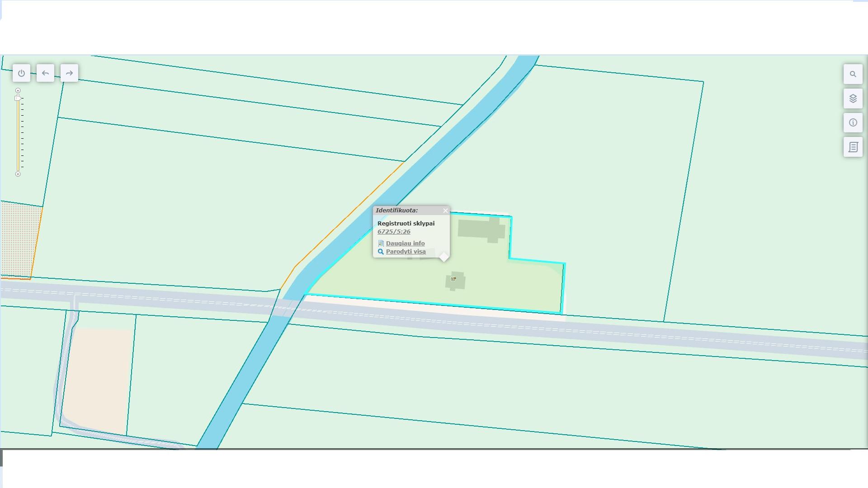Open the map layers panel

[x=853, y=99]
